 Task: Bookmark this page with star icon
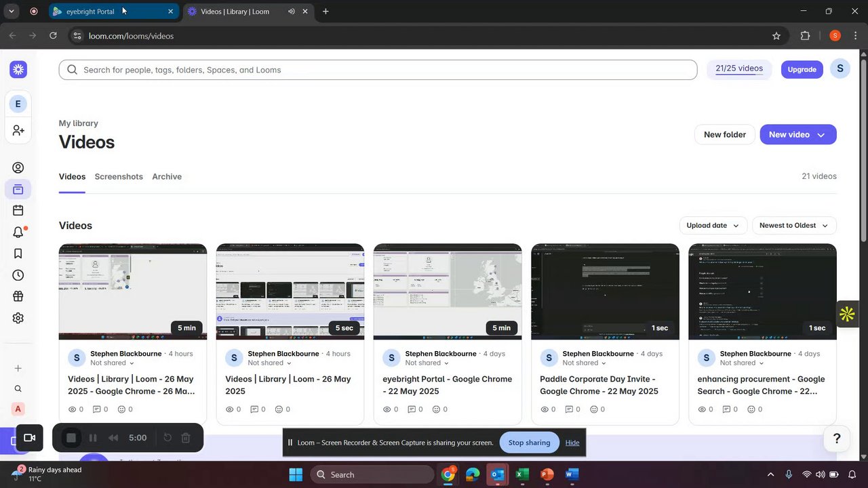776,36
